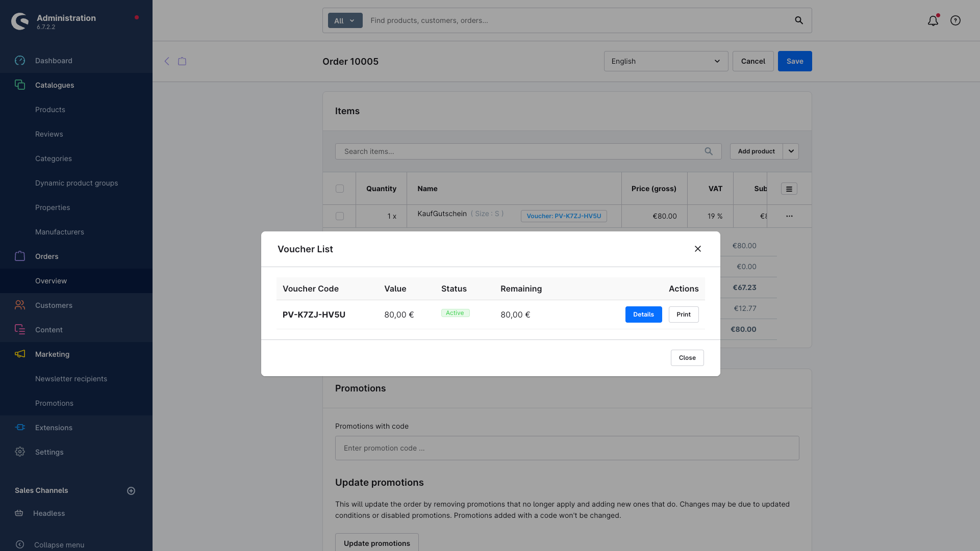
Task: Open the notifications bell
Action: point(933,21)
